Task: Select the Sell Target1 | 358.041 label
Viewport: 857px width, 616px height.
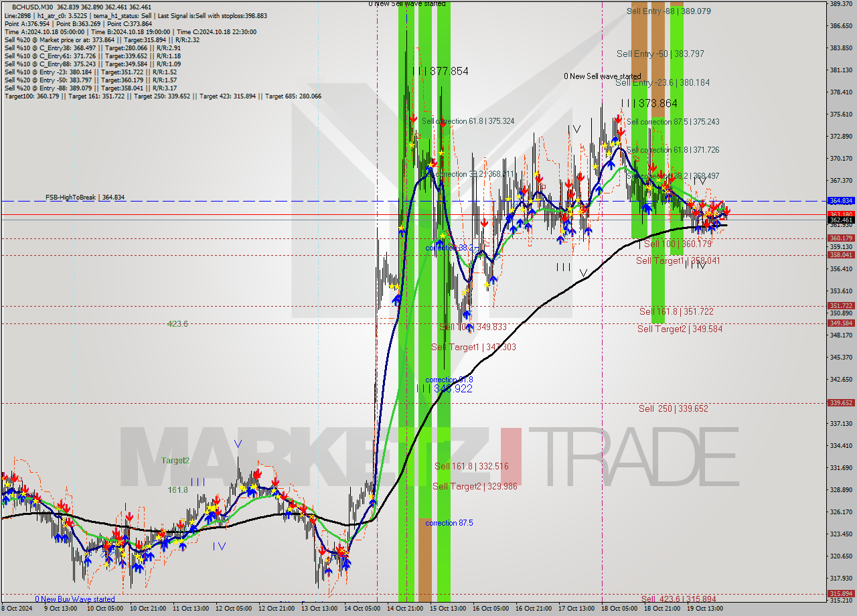Action: point(678,260)
